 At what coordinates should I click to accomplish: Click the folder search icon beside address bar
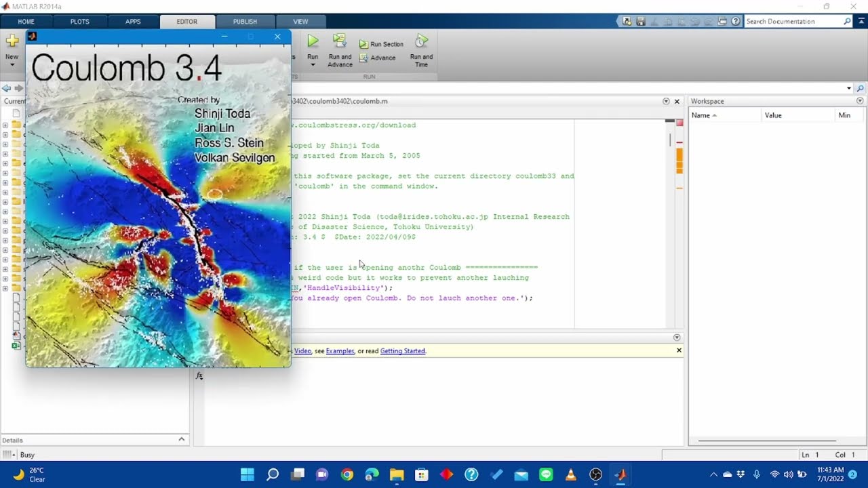tap(860, 88)
